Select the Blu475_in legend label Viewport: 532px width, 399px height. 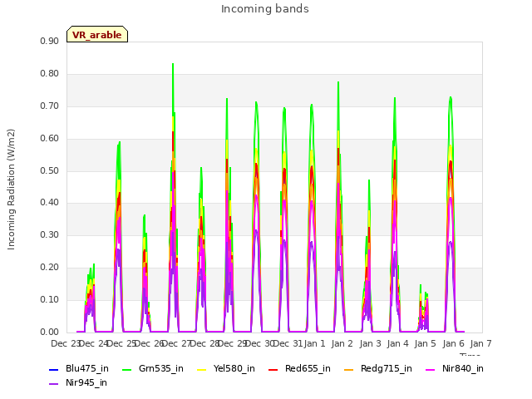[87, 368]
